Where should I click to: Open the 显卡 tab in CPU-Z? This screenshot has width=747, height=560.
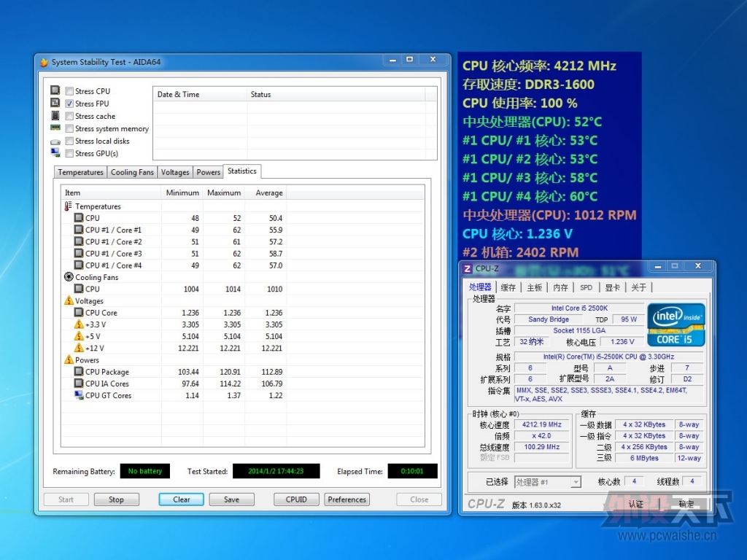point(612,287)
